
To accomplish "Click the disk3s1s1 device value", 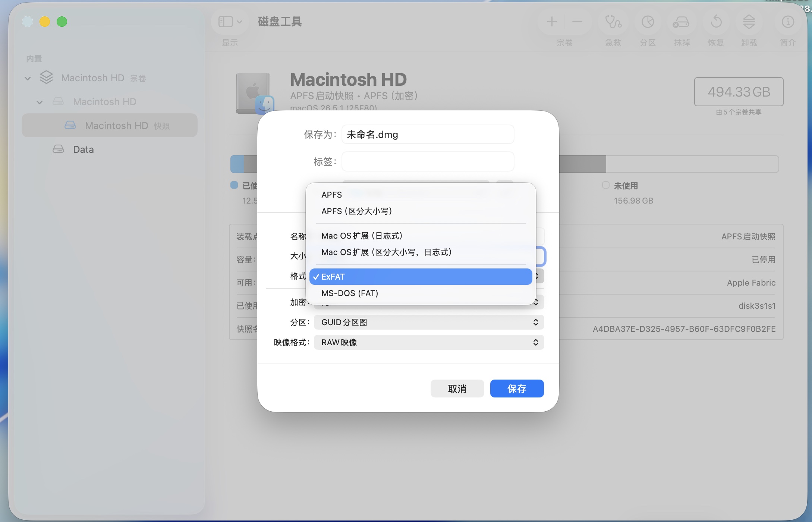I will click(x=757, y=306).
